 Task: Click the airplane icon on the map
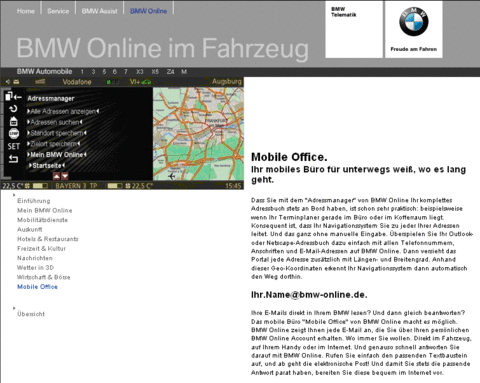(x=172, y=176)
